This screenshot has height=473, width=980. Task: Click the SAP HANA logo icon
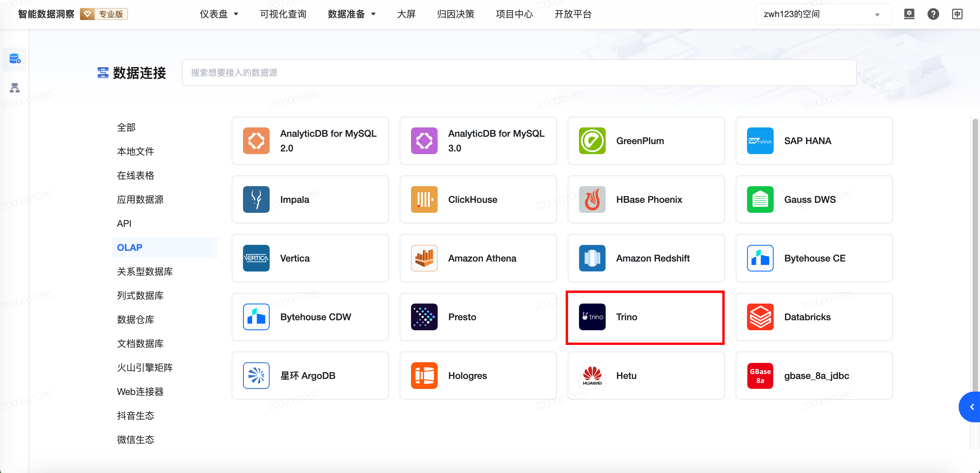point(760,141)
